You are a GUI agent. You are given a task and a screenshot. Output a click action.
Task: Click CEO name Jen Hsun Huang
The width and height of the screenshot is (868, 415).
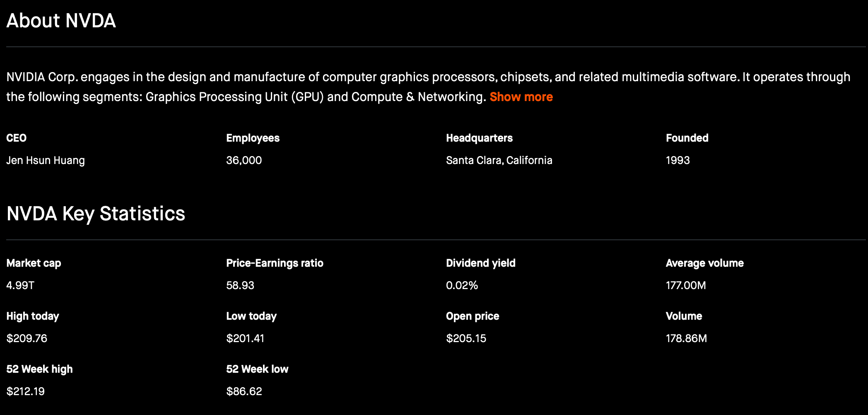point(46,160)
